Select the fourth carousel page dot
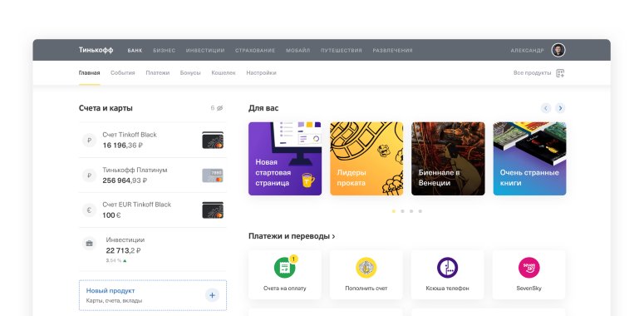644x316 pixels. [420, 211]
